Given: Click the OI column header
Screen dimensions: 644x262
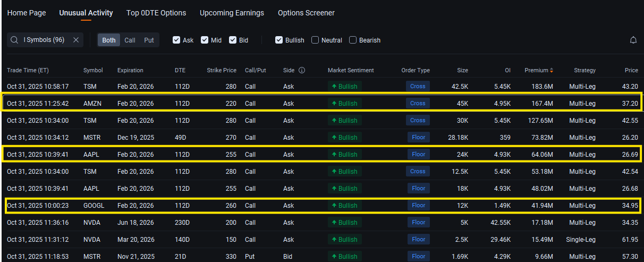Looking at the screenshot, I should (507, 70).
